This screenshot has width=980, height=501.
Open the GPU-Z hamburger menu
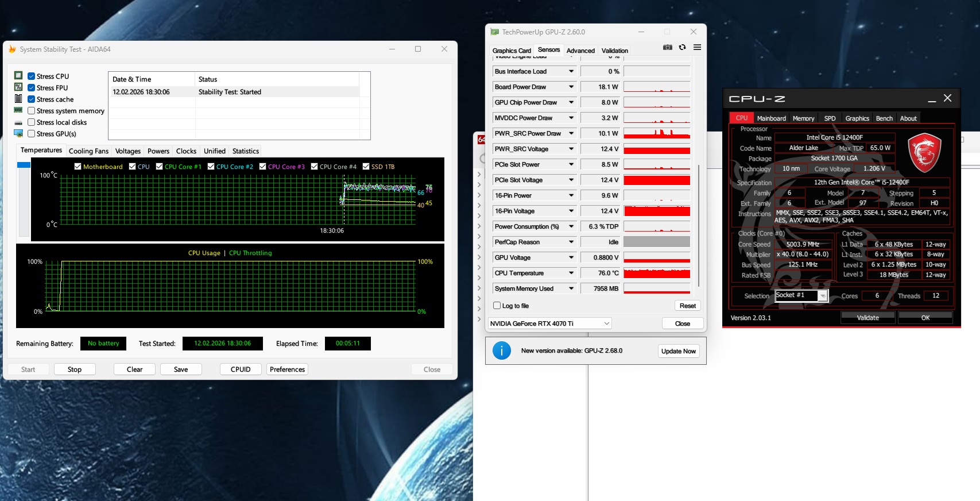point(697,47)
